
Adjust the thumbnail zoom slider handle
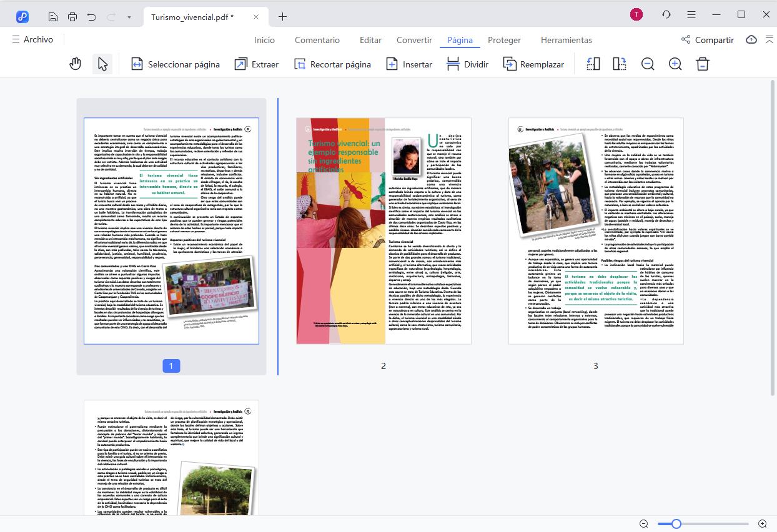tap(676, 524)
